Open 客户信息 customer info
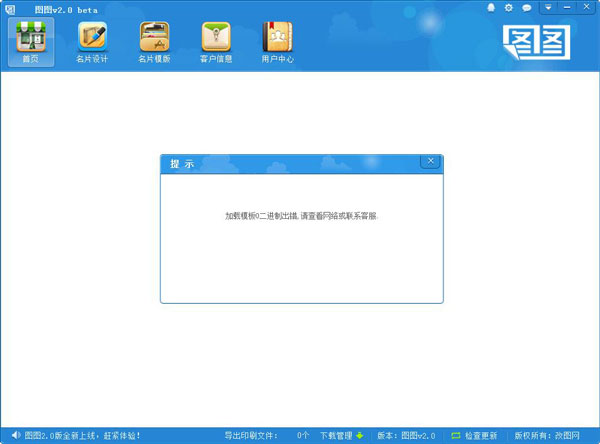 [x=216, y=42]
